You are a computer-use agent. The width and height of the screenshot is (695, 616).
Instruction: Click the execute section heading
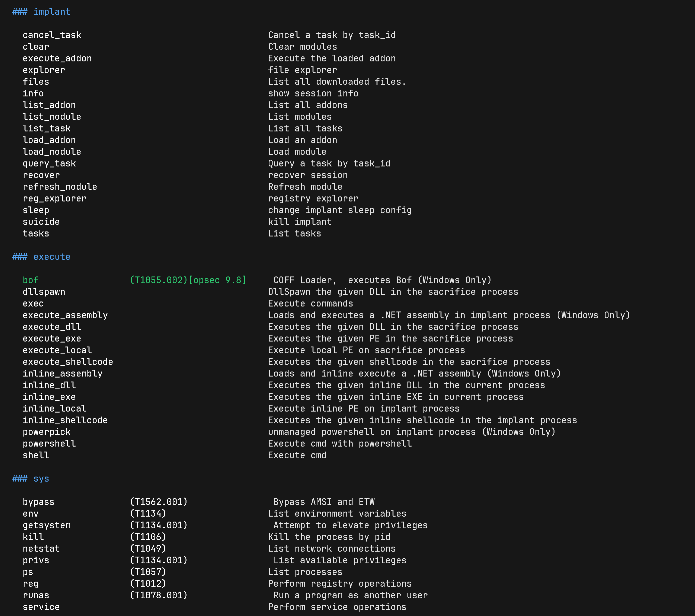(41, 257)
